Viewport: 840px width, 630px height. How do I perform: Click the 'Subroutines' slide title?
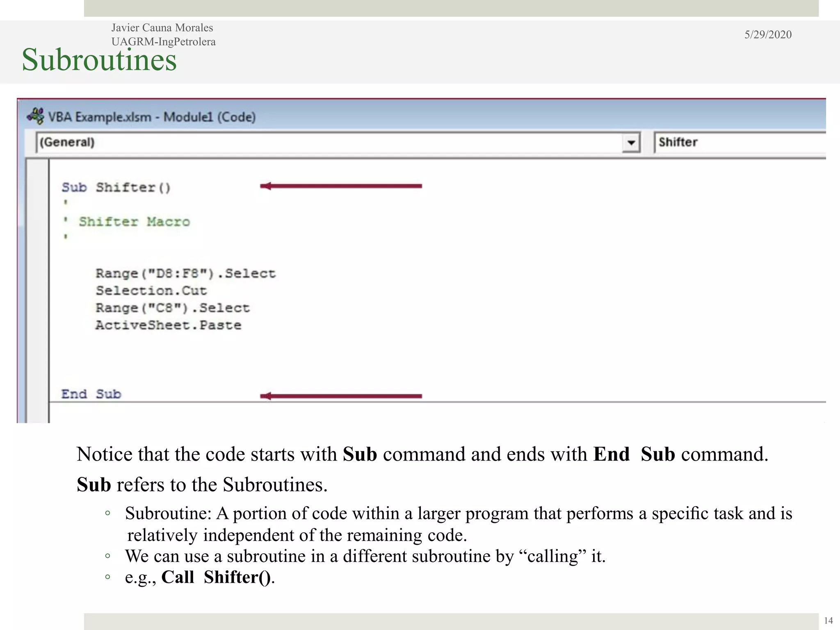99,60
